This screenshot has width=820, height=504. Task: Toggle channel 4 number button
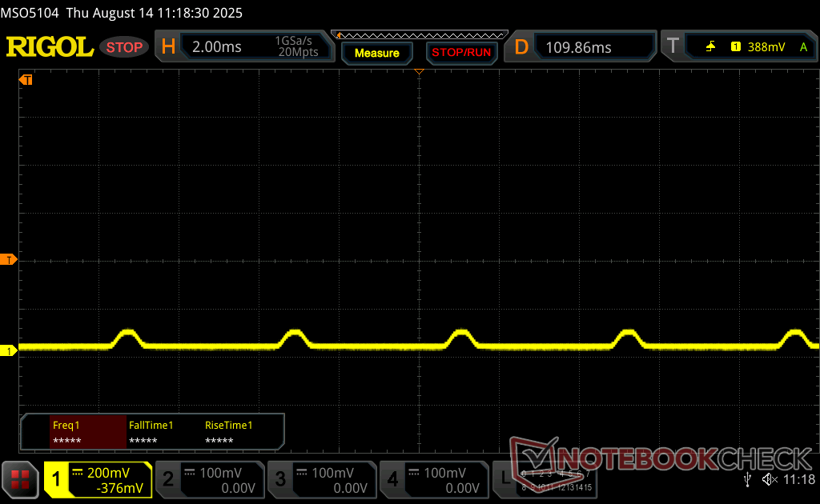(392, 479)
